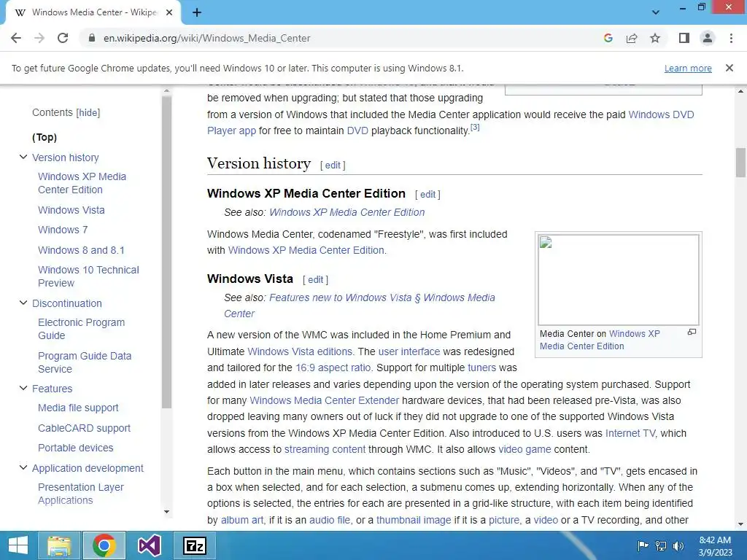This screenshot has height=560, width=747.
Task: Go to Application development in contents
Action: [88, 468]
